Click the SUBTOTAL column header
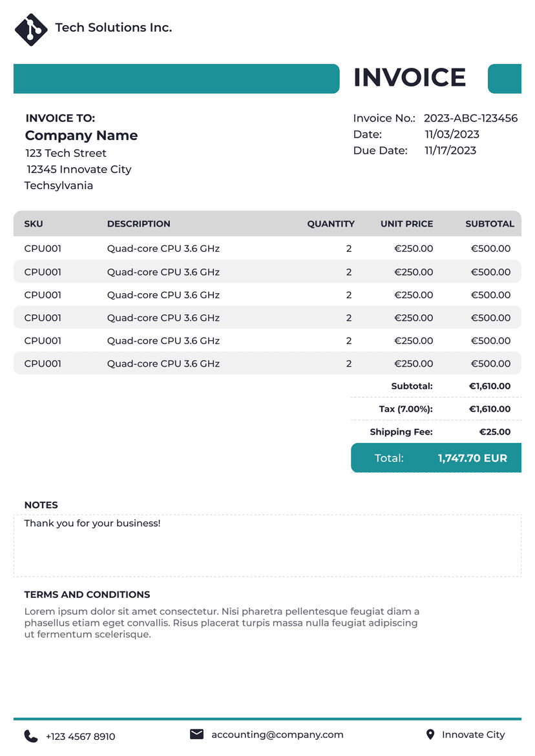This screenshot has height=756, width=535. click(490, 224)
